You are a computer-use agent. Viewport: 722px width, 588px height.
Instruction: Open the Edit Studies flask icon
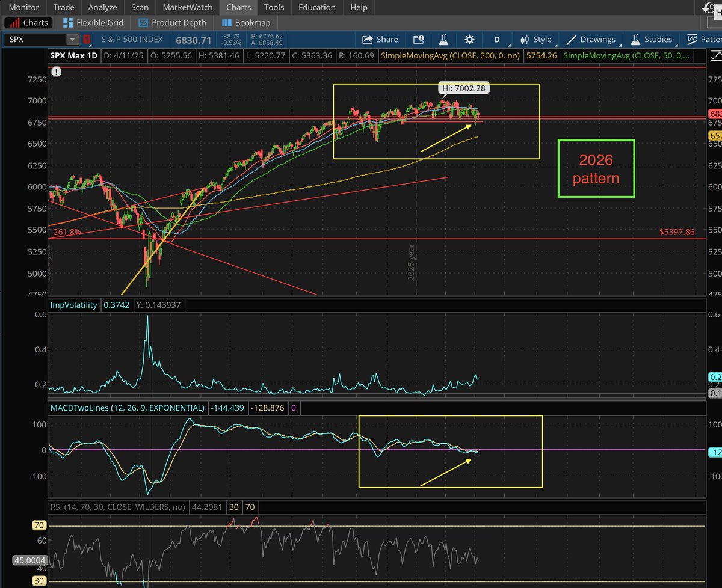tap(444, 40)
